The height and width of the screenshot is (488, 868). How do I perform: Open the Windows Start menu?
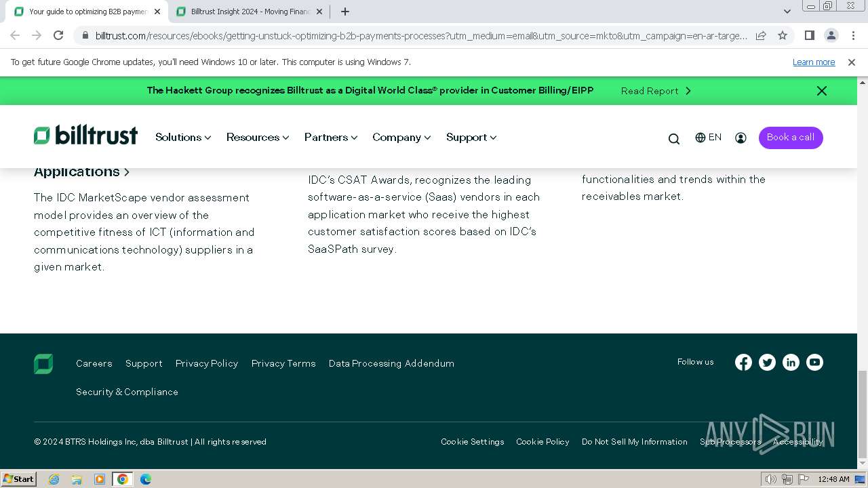[19, 479]
